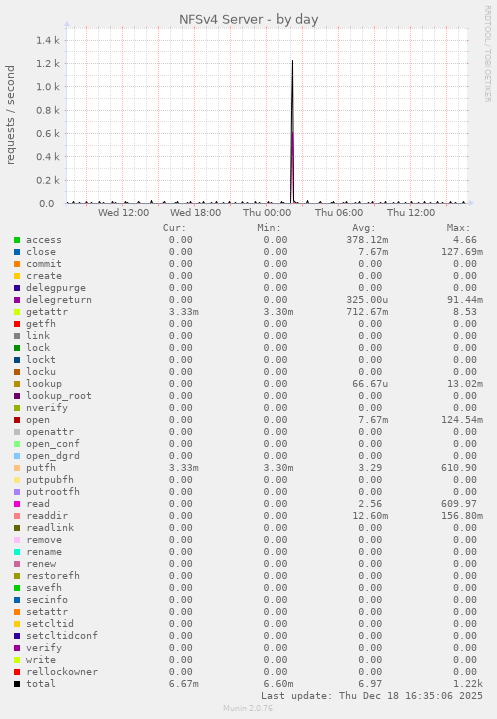Click access Avg value 378.12m
The width and height of the screenshot is (497, 719).
coord(367,240)
